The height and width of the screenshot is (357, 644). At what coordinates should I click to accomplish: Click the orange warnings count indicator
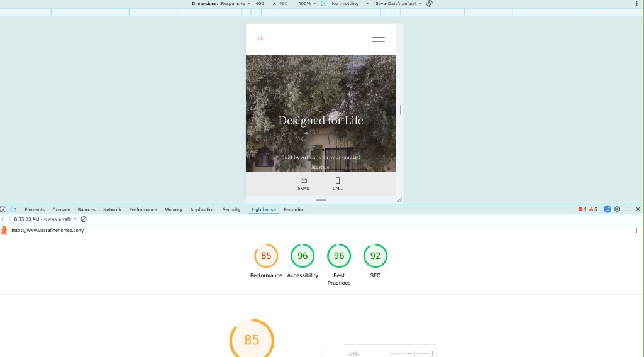(593, 209)
